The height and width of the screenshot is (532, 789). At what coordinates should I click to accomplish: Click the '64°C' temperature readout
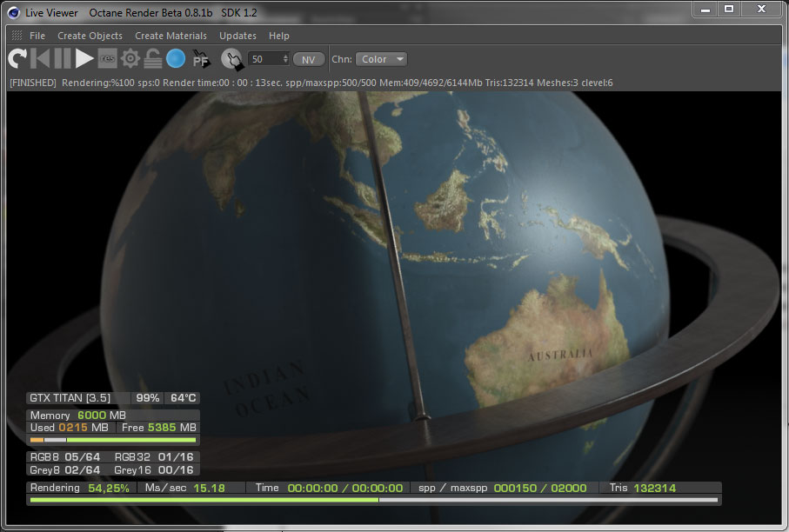click(x=184, y=398)
